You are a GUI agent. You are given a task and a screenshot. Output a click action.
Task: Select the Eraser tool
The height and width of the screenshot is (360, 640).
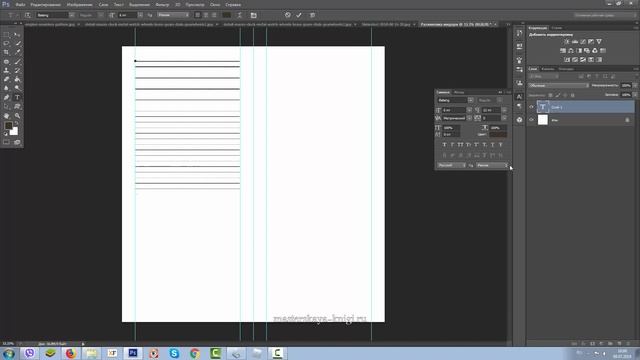pos(6,79)
